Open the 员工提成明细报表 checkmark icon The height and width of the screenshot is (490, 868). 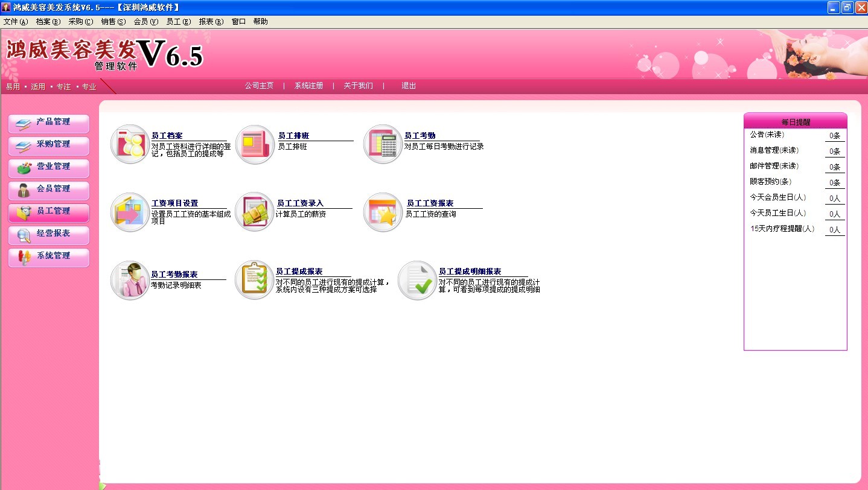[417, 281]
